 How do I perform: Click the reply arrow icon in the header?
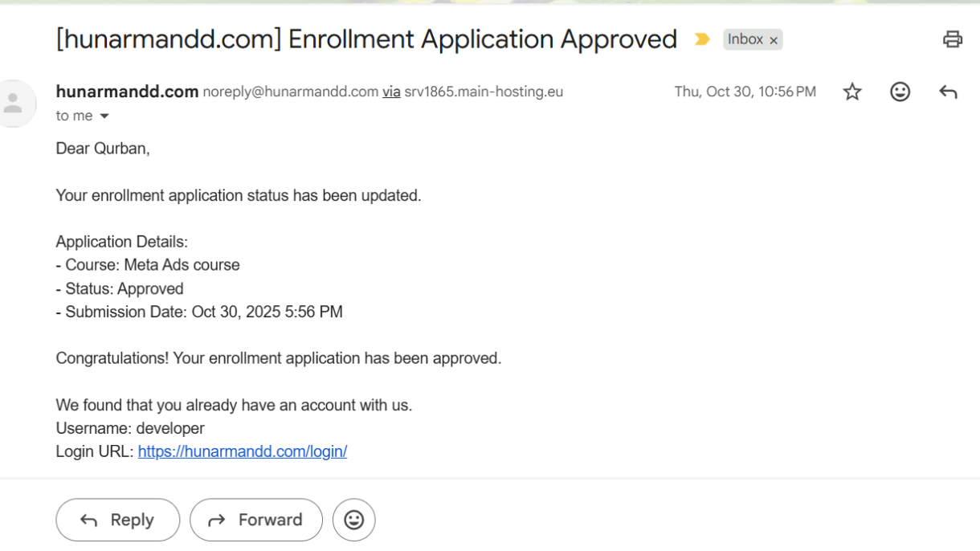click(x=948, y=92)
